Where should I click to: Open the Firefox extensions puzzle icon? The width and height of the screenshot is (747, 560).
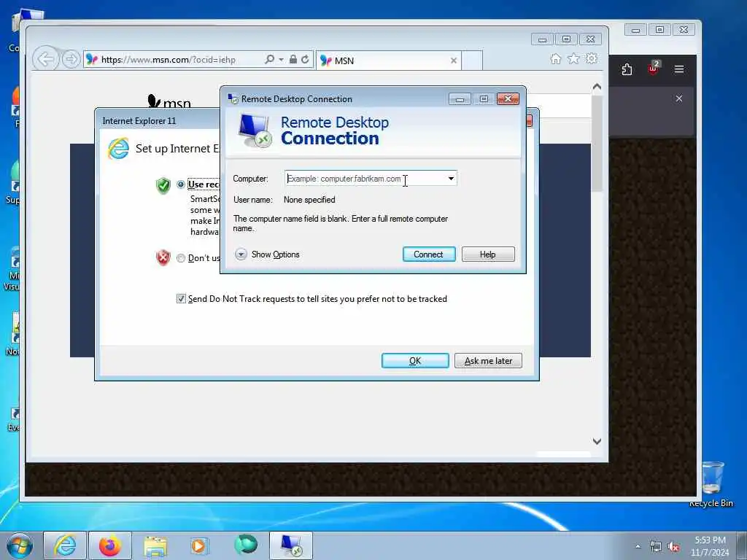click(x=627, y=69)
